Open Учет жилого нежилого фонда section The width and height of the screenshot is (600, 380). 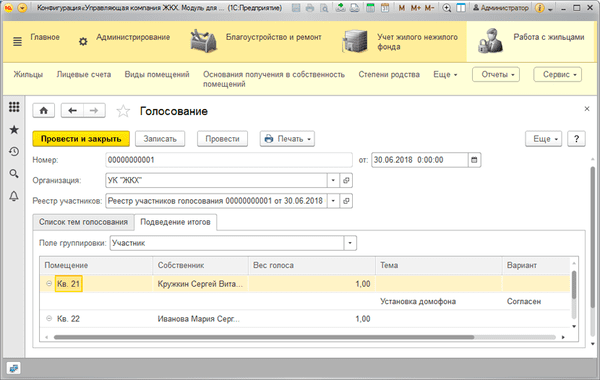click(417, 42)
